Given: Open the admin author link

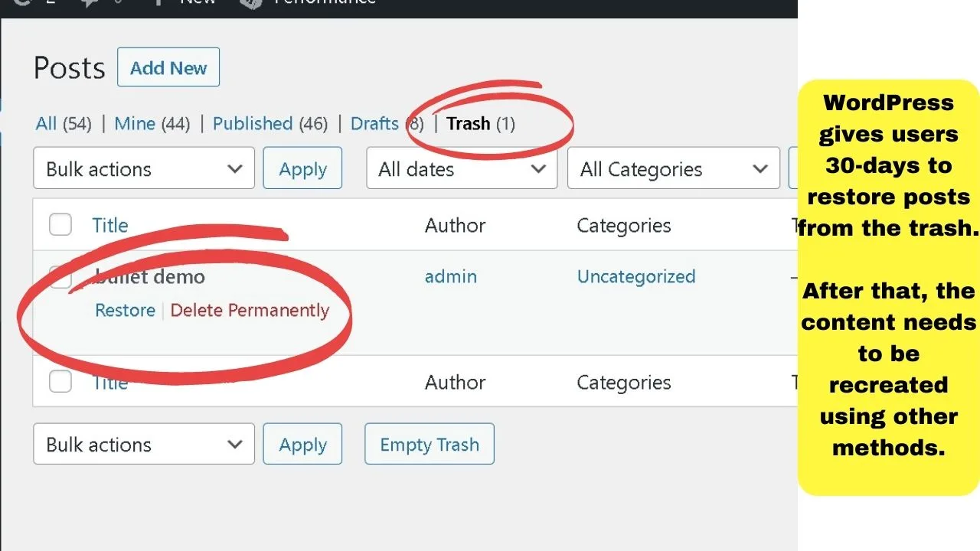Looking at the screenshot, I should click(x=451, y=276).
